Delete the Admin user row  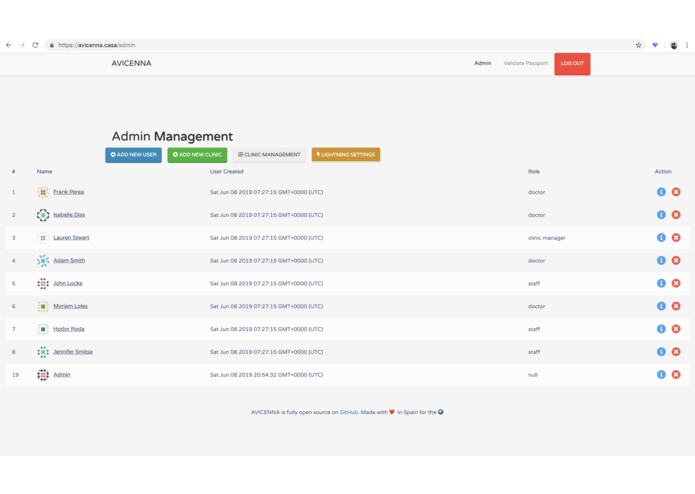coord(676,374)
